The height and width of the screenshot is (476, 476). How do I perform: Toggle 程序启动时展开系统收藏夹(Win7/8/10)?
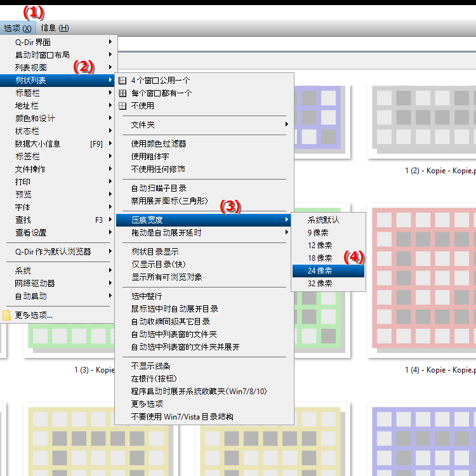(x=204, y=392)
